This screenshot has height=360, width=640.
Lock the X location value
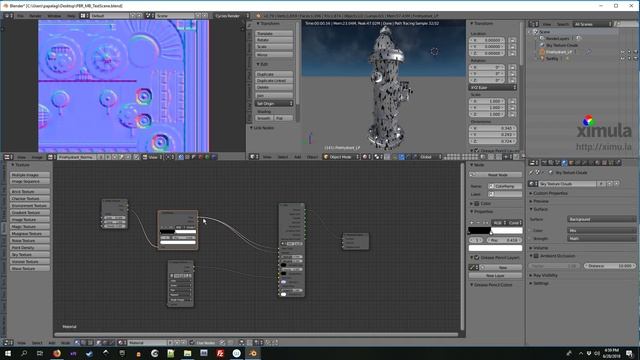tap(512, 40)
